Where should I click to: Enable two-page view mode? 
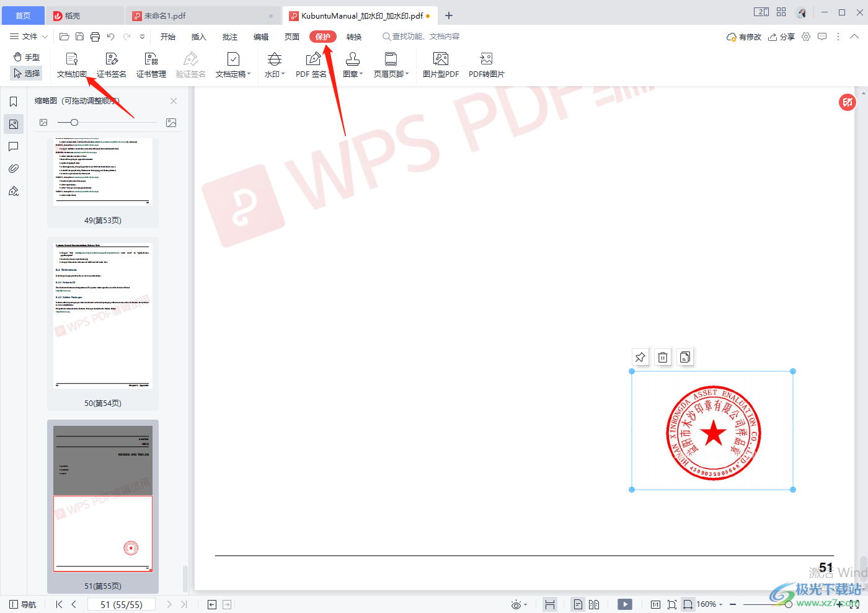pyautogui.click(x=594, y=604)
